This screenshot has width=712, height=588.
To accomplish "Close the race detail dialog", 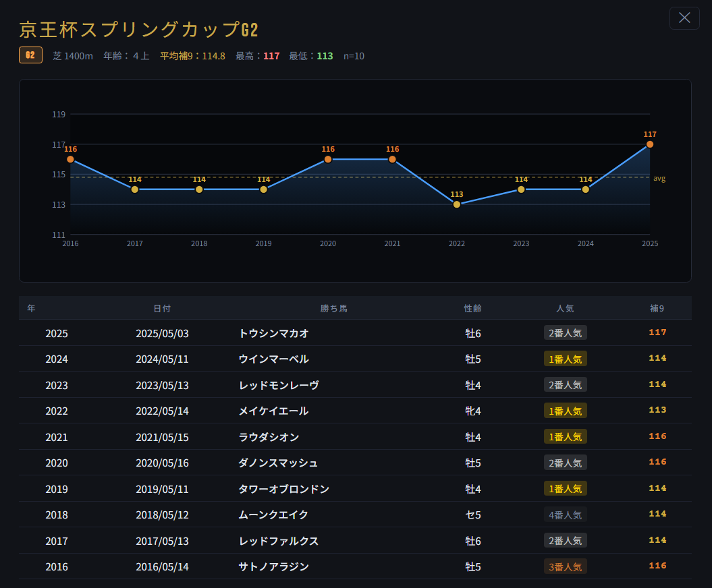I will (684, 18).
